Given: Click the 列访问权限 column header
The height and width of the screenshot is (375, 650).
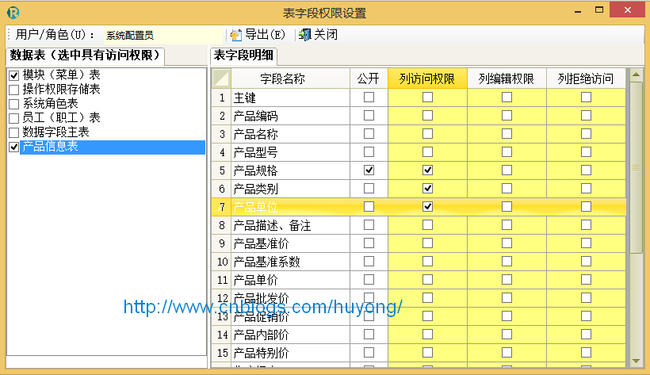Looking at the screenshot, I should click(427, 78).
